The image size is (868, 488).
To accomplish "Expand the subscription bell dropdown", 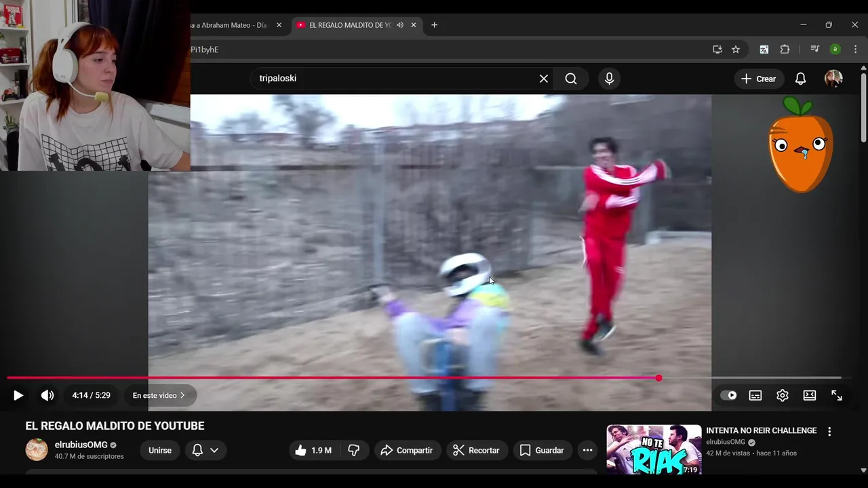I will [205, 450].
